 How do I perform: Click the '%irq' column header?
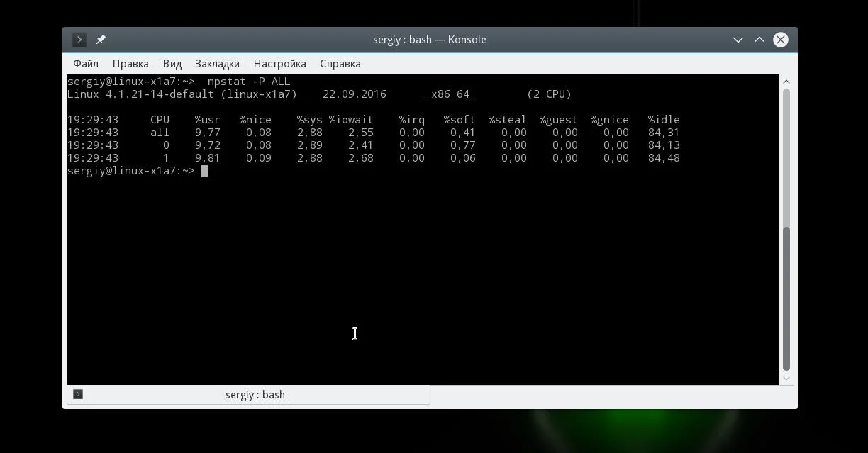coord(412,120)
